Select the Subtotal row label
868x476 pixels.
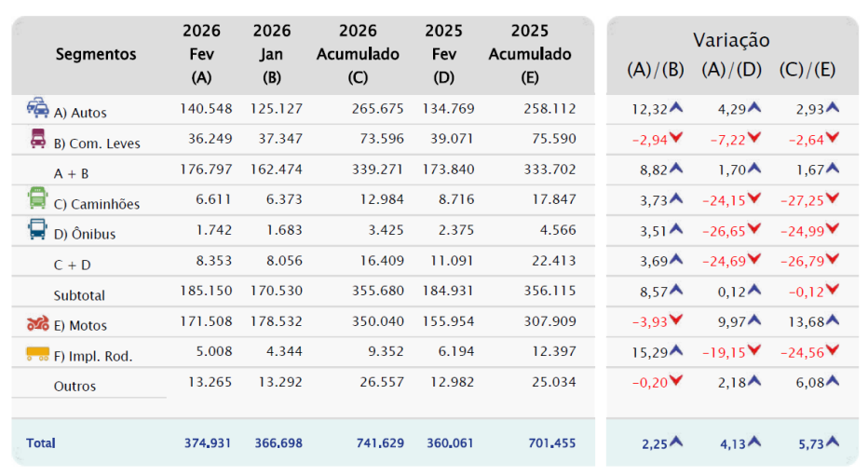(x=79, y=295)
